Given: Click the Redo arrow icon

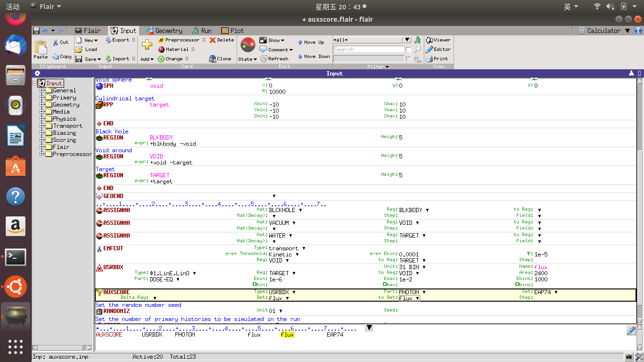Looking at the screenshot, I should 61,31.
